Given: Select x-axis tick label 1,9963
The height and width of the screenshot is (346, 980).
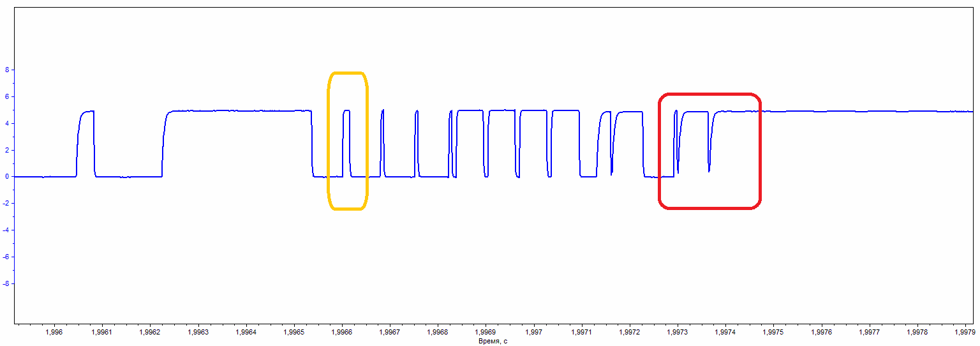Looking at the screenshot, I should click(197, 333).
